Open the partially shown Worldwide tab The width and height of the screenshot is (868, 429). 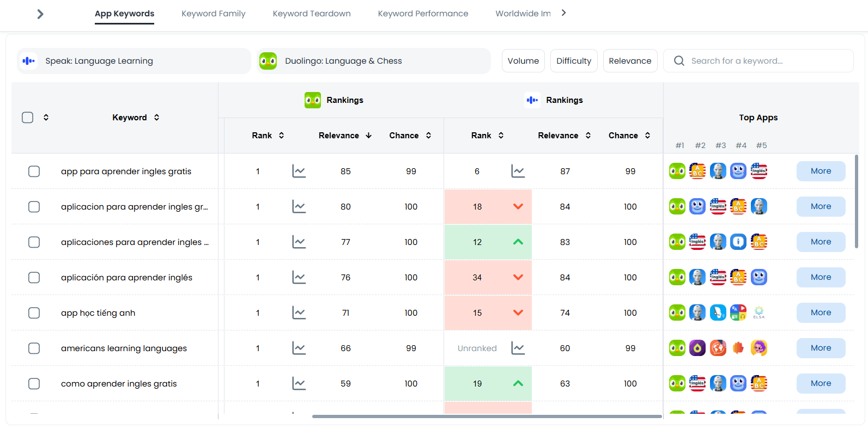[x=523, y=14]
